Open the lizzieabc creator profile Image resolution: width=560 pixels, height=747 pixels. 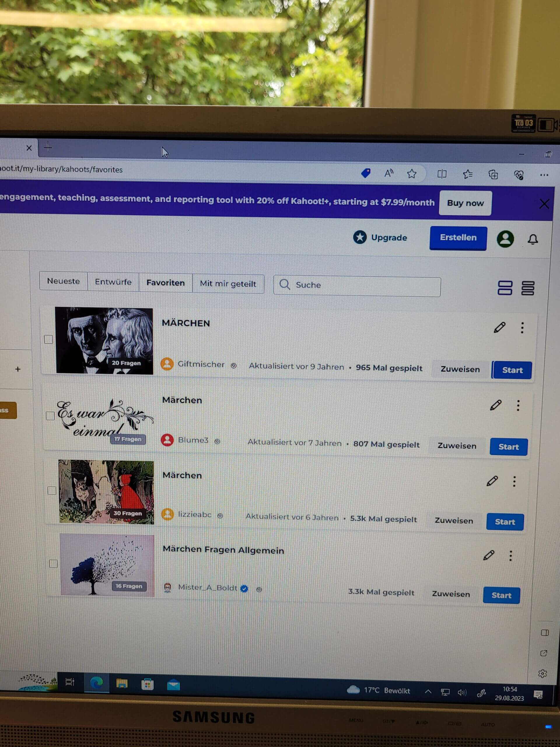(x=187, y=514)
